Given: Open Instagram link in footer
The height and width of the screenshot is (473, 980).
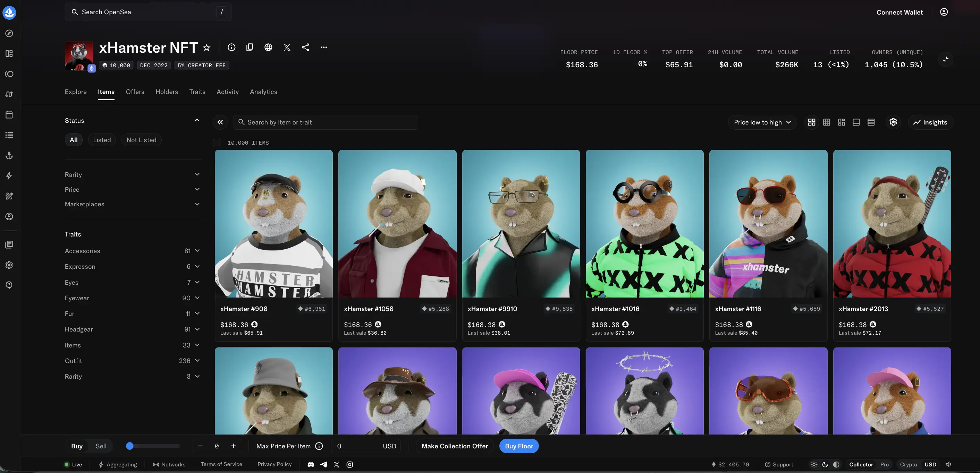Looking at the screenshot, I should tap(349, 464).
